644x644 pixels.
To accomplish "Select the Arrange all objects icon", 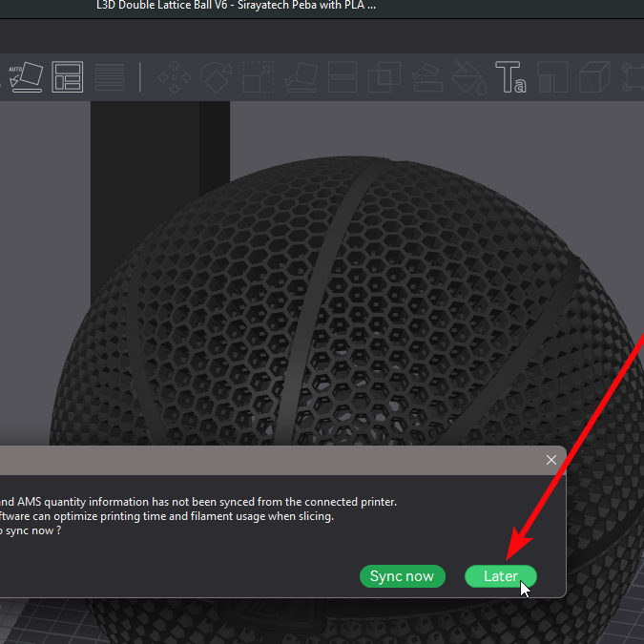I will (x=68, y=77).
